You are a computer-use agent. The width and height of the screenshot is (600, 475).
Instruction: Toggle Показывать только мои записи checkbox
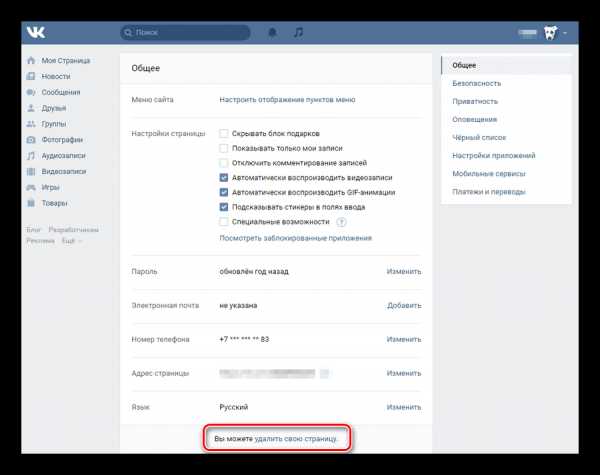223,148
